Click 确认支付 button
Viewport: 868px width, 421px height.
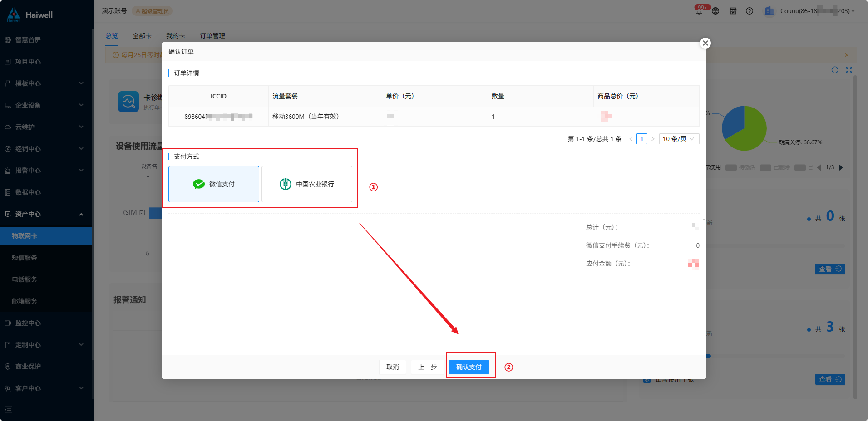(469, 367)
